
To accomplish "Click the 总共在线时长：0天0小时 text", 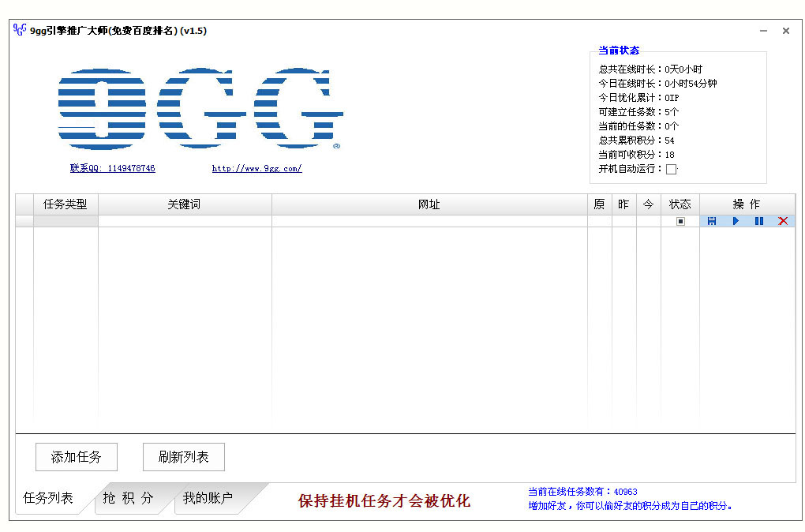I will pyautogui.click(x=650, y=69).
